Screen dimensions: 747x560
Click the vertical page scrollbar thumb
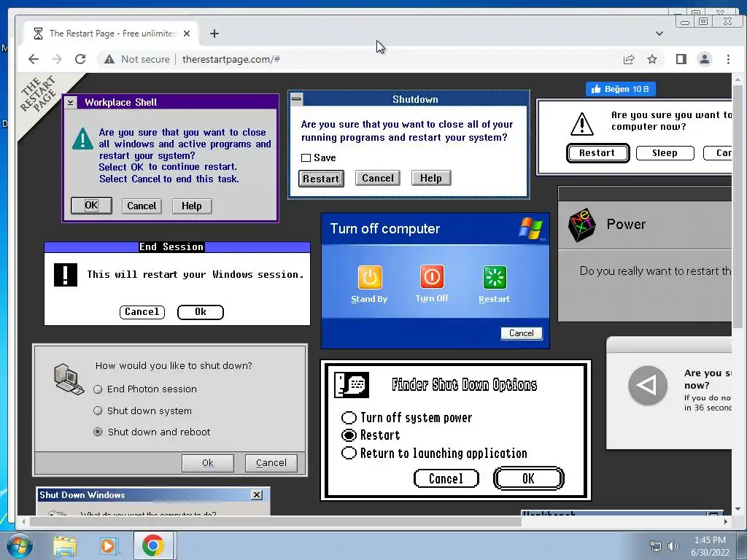(x=738, y=206)
